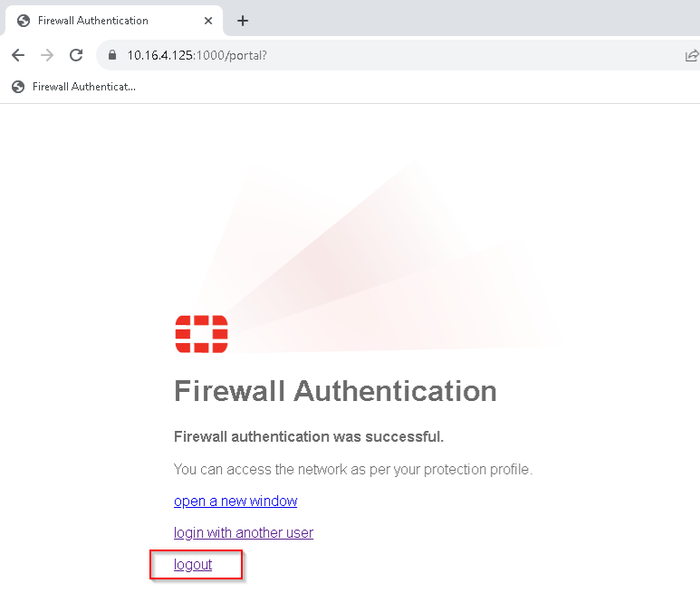Viewport: 700px width, 591px height.
Task: Click the forward navigation arrow
Action: [46, 55]
